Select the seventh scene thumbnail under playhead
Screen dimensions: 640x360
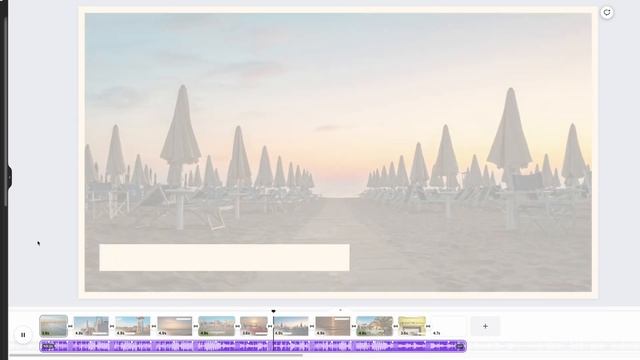click(x=291, y=326)
